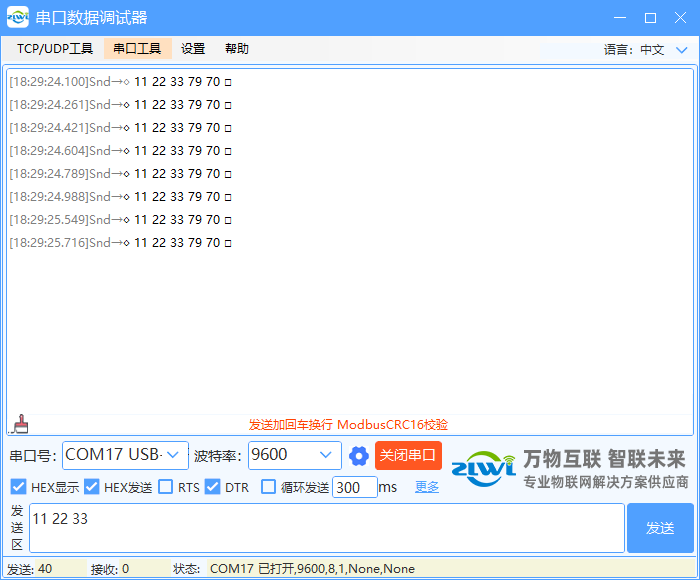Click log line timestamped 18:29:25.549
Image resolution: width=700 pixels, height=580 pixels.
pyautogui.click(x=121, y=220)
